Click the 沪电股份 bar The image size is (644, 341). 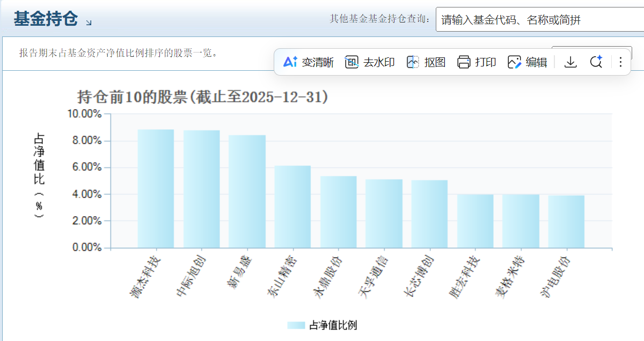click(x=566, y=222)
